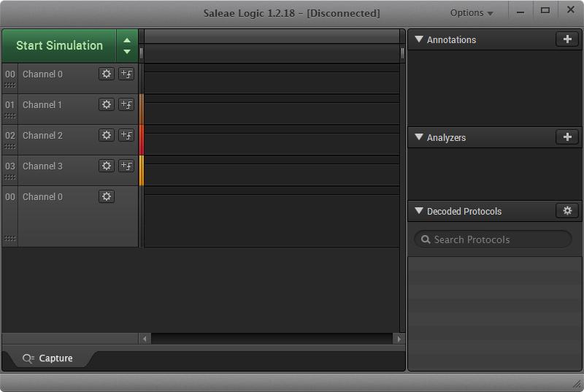The image size is (584, 392).
Task: Click the arrows button beside Start Simulation
Action: [x=127, y=46]
